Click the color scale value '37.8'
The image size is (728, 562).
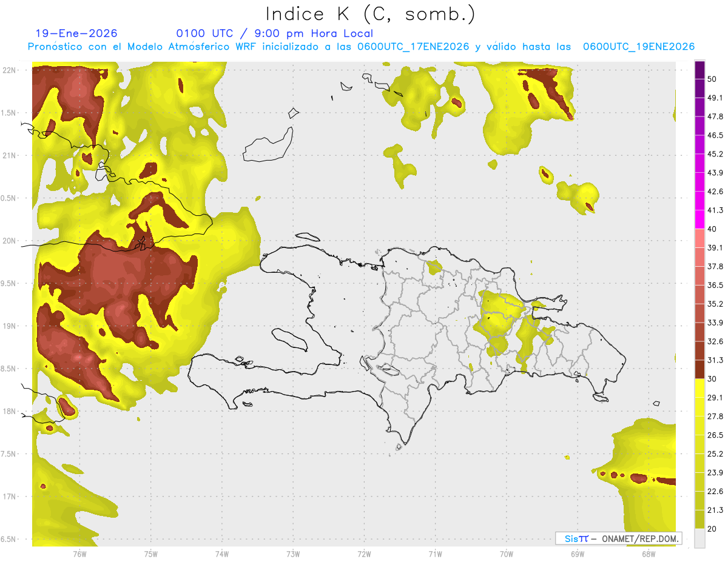pyautogui.click(x=715, y=267)
